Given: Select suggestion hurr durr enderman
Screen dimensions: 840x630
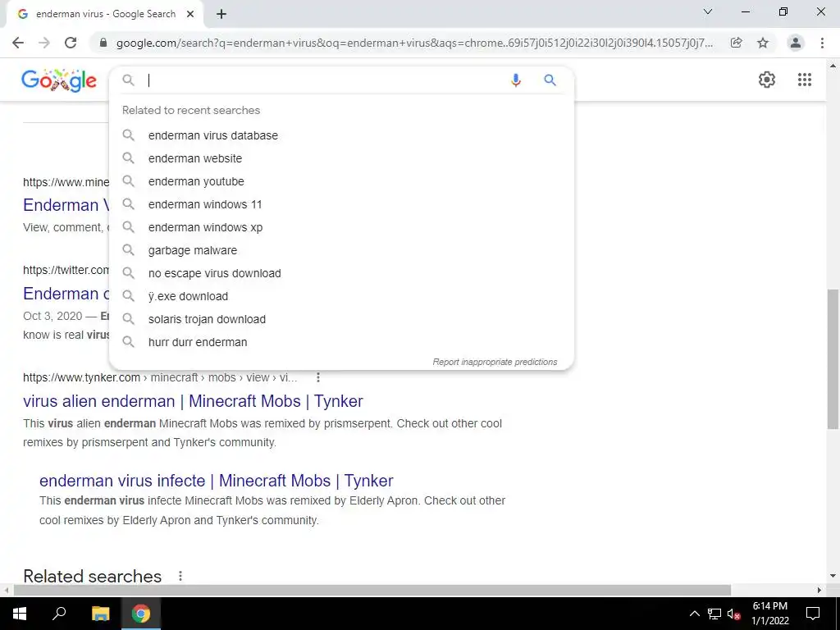Looking at the screenshot, I should click(341, 342).
